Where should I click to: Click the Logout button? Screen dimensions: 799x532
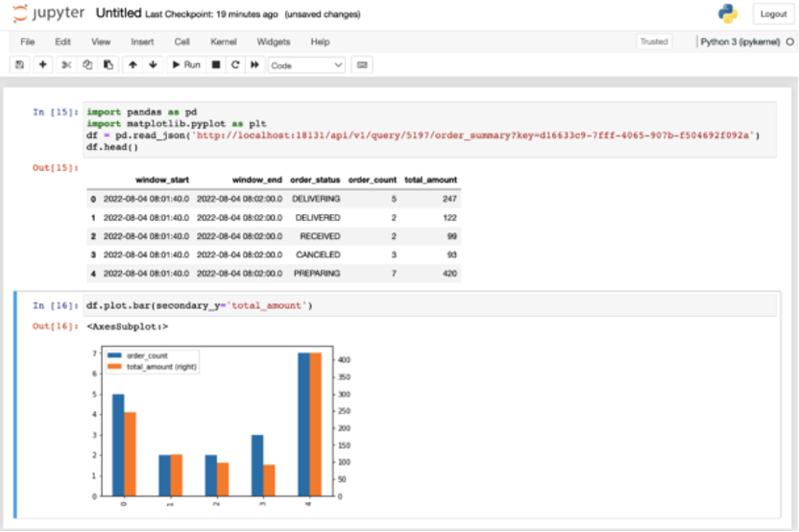(773, 13)
